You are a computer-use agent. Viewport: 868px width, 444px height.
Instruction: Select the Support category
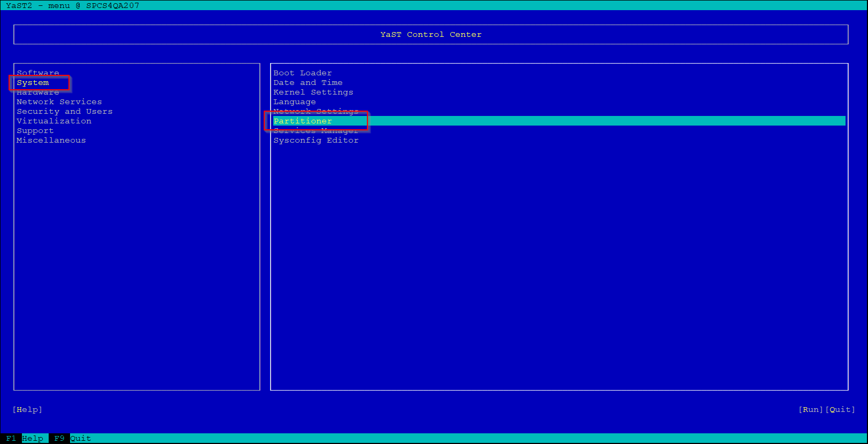click(x=35, y=131)
